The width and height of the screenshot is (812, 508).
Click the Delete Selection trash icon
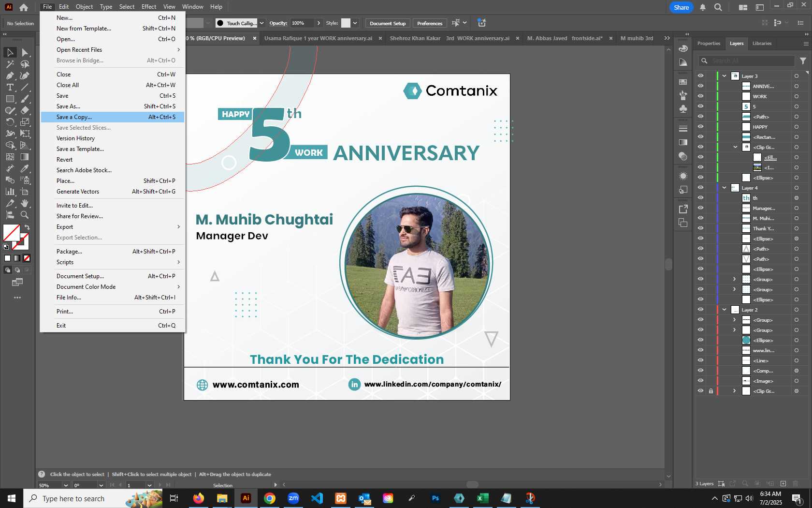[796, 484]
